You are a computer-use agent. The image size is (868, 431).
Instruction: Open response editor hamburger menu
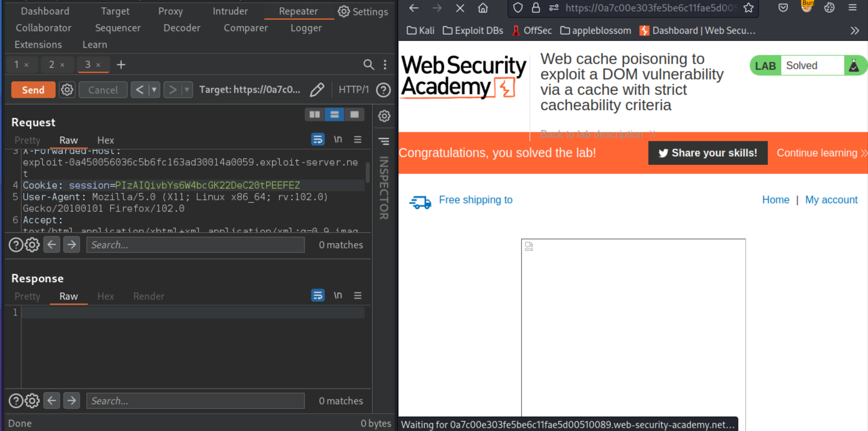pos(358,295)
